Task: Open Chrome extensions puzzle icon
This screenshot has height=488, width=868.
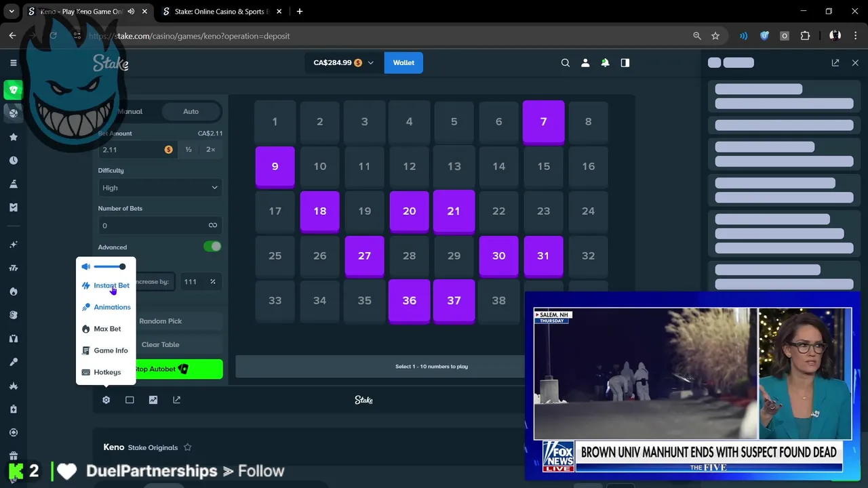Action: pos(806,36)
